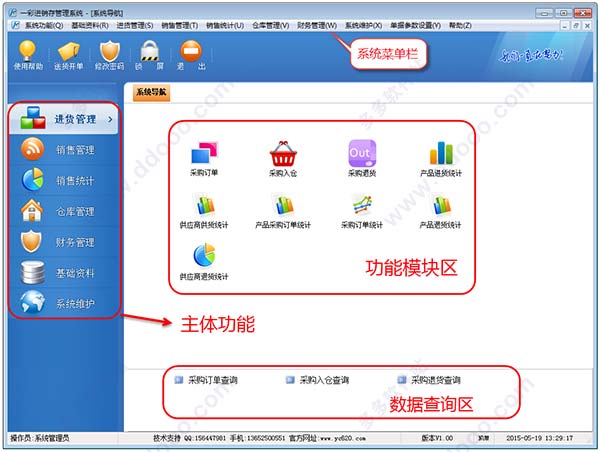Open the 系统维护(X) menu
Viewport: 600px width, 452px height.
364,26
